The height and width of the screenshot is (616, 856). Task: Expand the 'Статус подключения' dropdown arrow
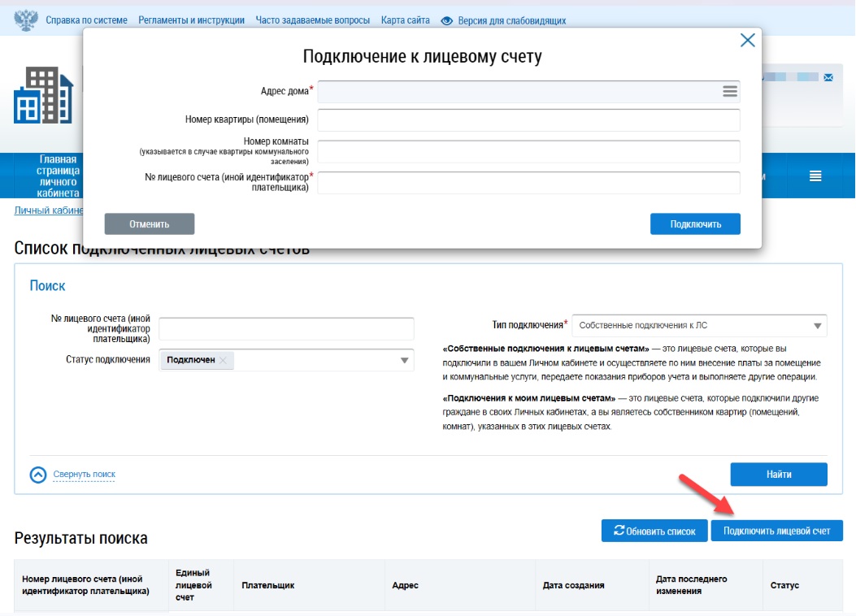point(405,360)
